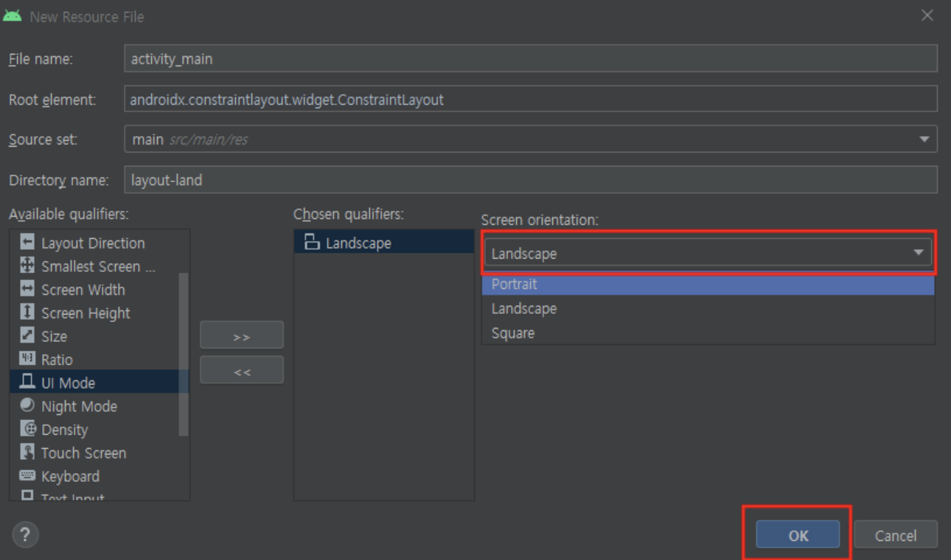The height and width of the screenshot is (560, 951).
Task: Click the Density qualifier icon
Action: 27,430
